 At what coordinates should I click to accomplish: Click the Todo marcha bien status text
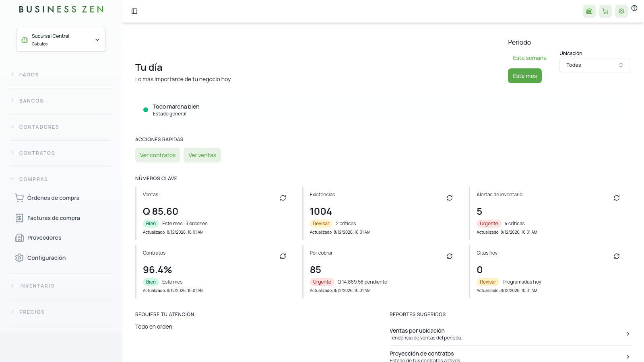(176, 107)
